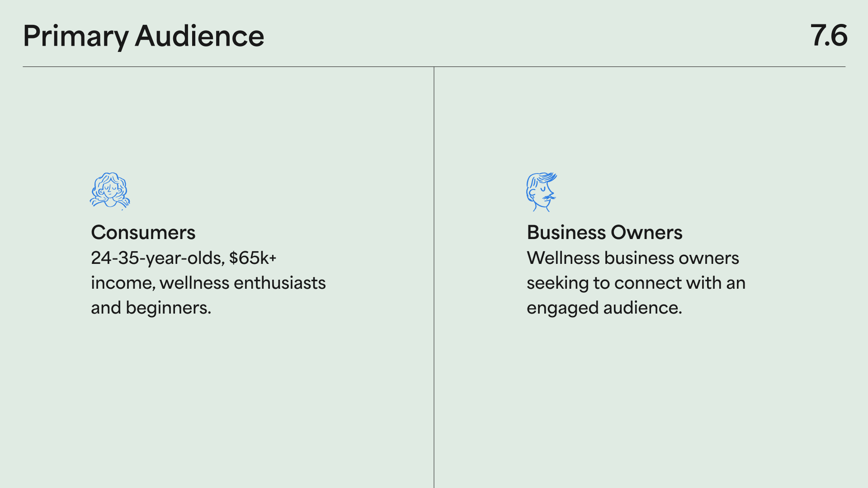
Task: Select the 'engaged audience.' text line
Action: click(x=604, y=308)
